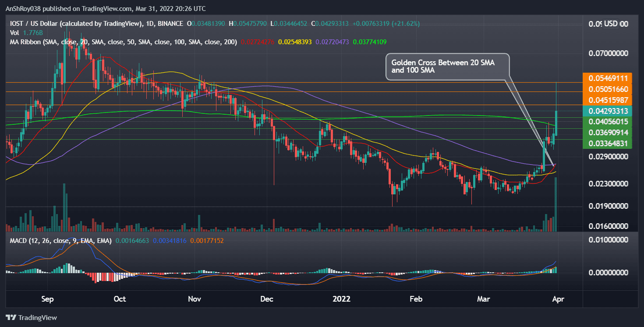Open the BINANCE exchange label
Viewport: 644px width, 327px height.
[171, 24]
